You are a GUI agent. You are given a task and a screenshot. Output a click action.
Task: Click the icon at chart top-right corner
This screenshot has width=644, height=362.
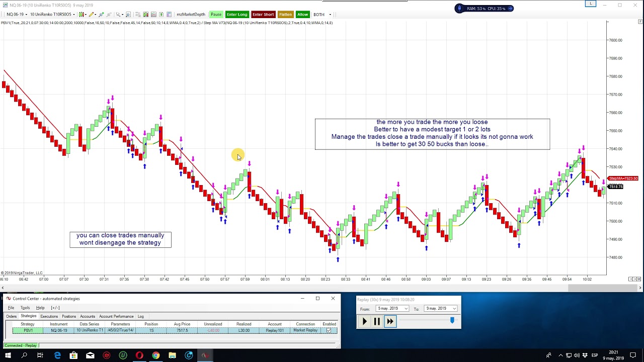(640, 21)
